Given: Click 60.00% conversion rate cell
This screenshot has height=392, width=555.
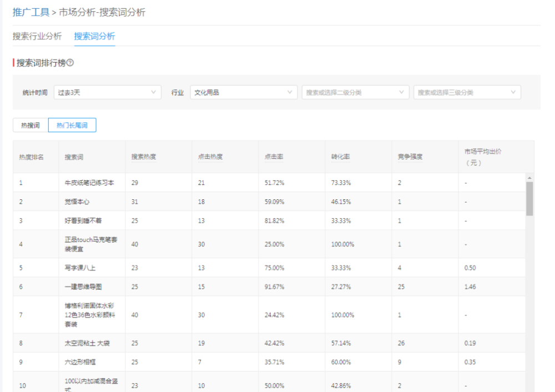Looking at the screenshot, I should point(341,362).
